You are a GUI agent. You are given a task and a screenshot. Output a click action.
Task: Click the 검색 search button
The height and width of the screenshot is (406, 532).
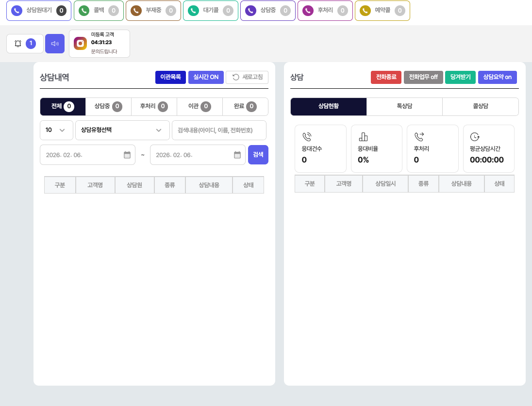tap(258, 155)
